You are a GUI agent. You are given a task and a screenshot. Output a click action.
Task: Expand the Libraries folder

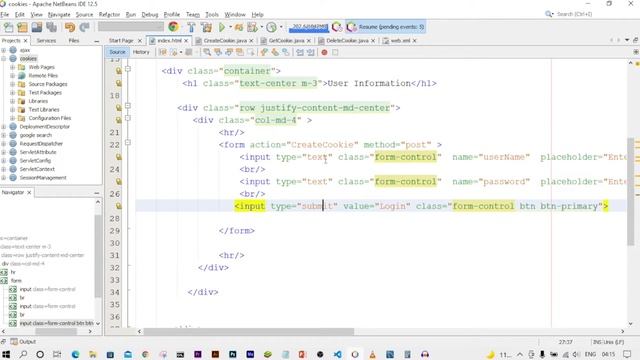12,101
